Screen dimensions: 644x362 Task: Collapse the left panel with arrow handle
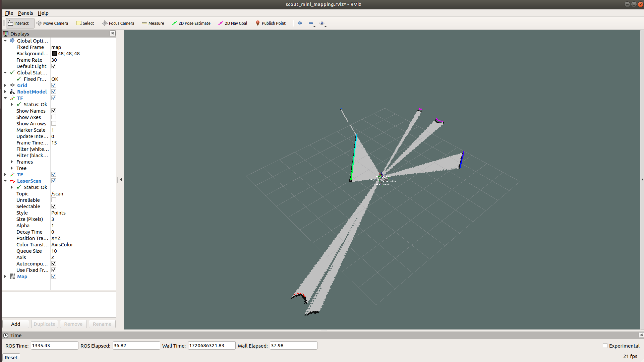tap(121, 180)
